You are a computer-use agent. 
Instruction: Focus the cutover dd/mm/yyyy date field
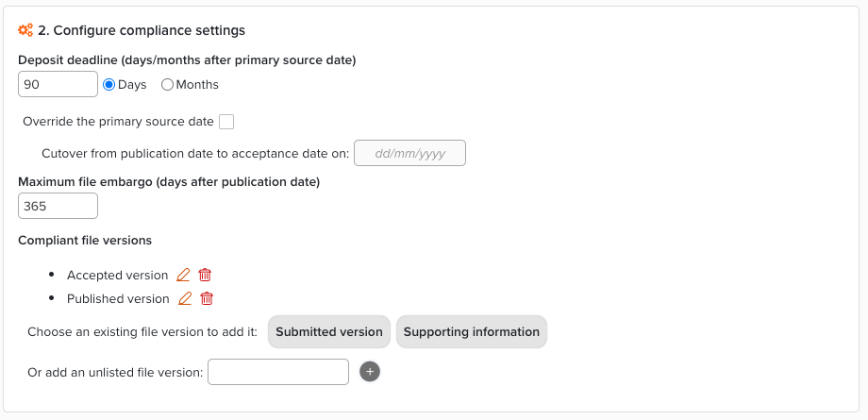coord(409,153)
